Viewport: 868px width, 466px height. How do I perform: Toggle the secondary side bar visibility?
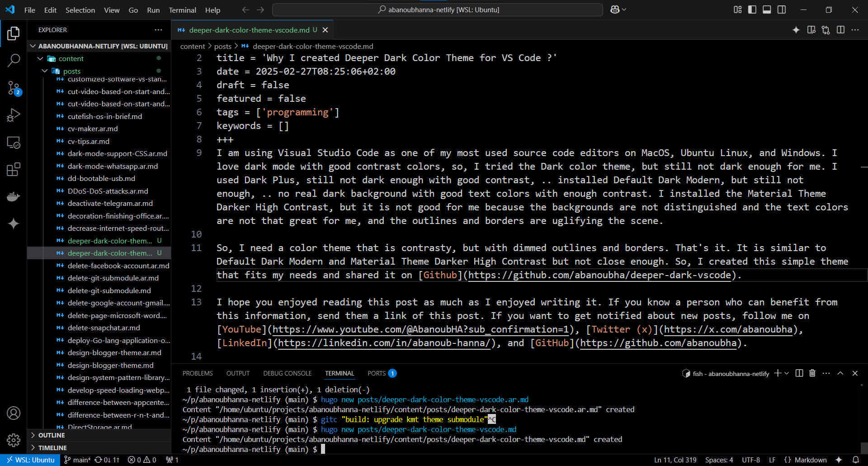coord(782,10)
